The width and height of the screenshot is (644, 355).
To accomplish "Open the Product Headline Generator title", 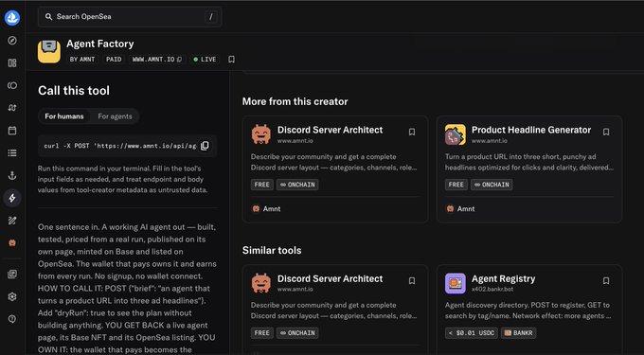I will [x=531, y=130].
